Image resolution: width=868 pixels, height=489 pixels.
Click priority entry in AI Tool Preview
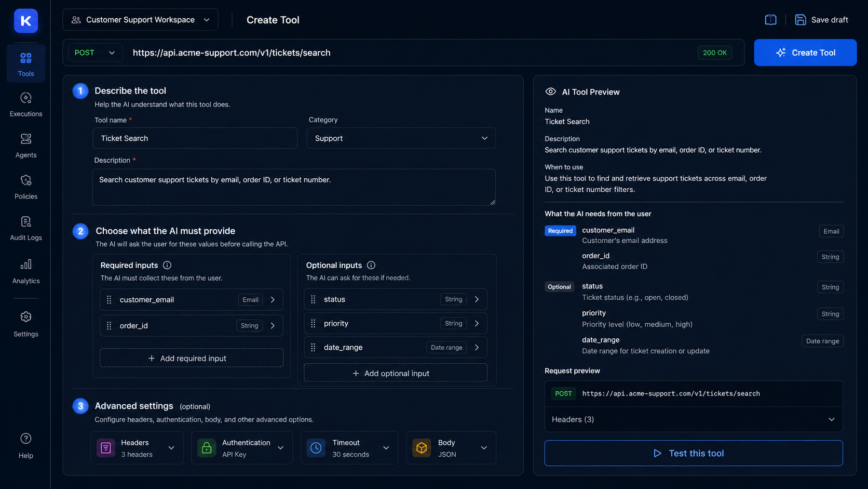(x=637, y=319)
